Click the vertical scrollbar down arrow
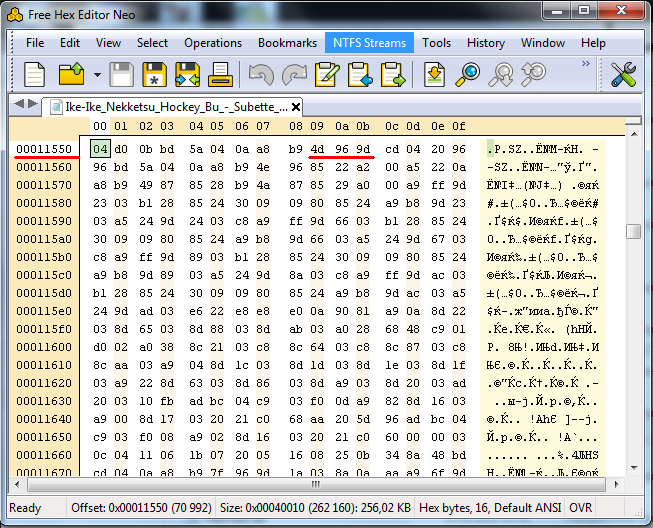 coord(634,468)
